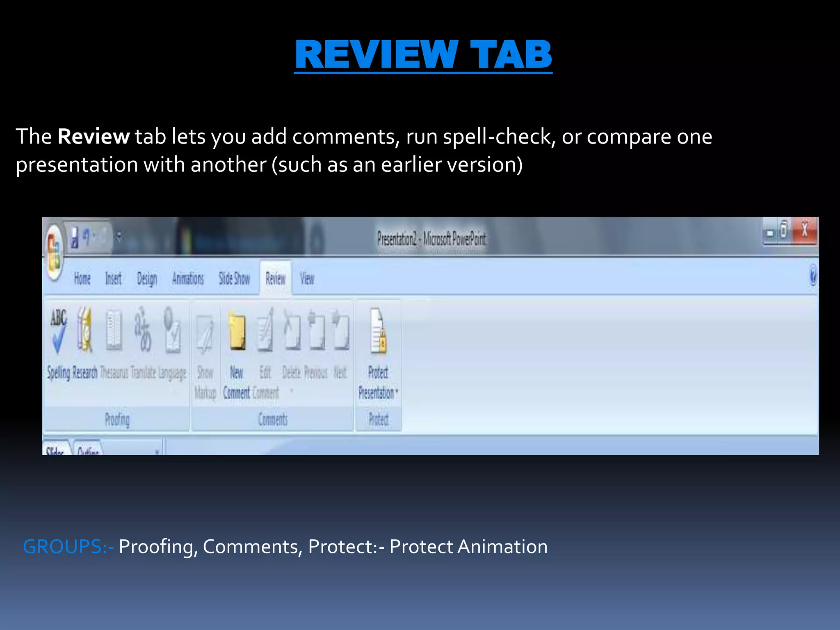Click the Help question mark icon
Image resolution: width=840 pixels, height=630 pixels.
click(813, 276)
